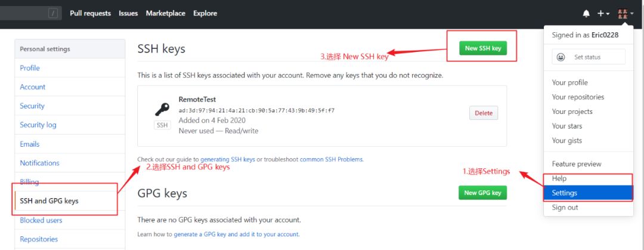
Task: Open Pull requests in top navigation
Action: tap(91, 13)
